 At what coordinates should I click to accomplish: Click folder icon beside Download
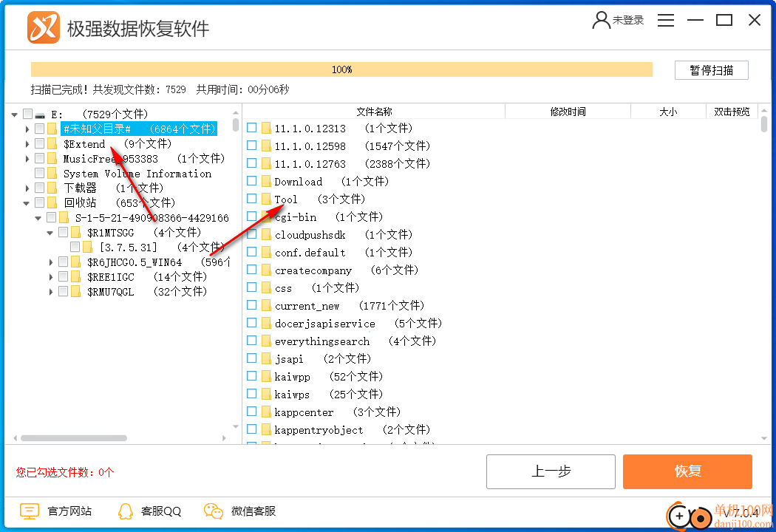tap(266, 182)
